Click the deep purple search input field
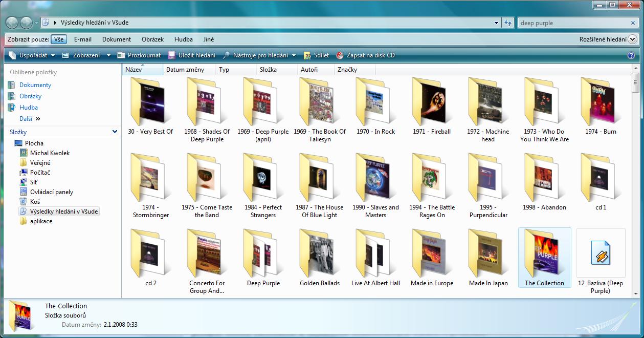644x338 pixels. pyautogui.click(x=573, y=23)
